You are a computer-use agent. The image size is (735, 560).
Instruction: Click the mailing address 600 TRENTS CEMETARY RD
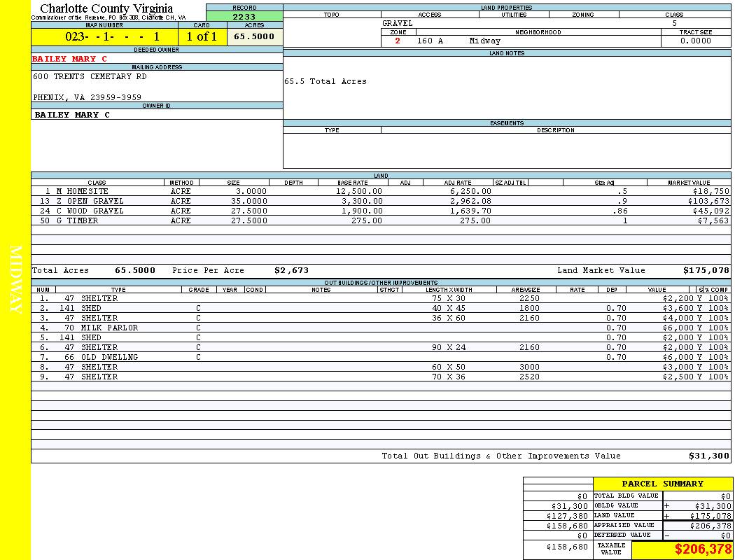pyautogui.click(x=90, y=77)
